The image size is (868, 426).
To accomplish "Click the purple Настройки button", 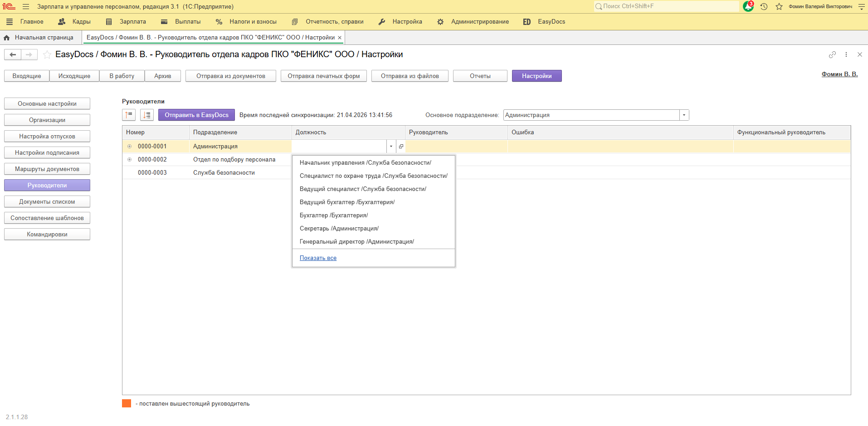I will (537, 76).
